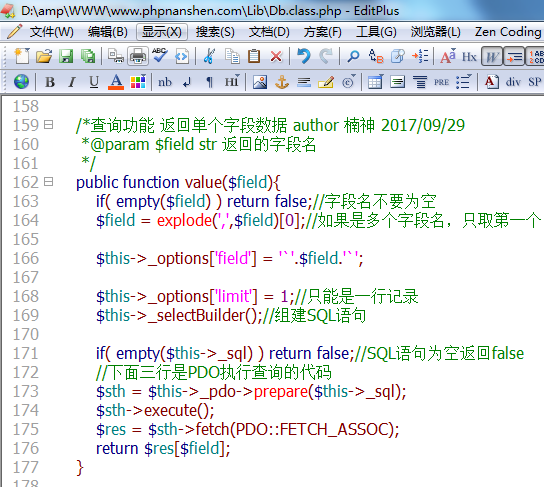Screen dimensions: 544x487
Task: Open the special character dropdown
Action: coord(348,82)
